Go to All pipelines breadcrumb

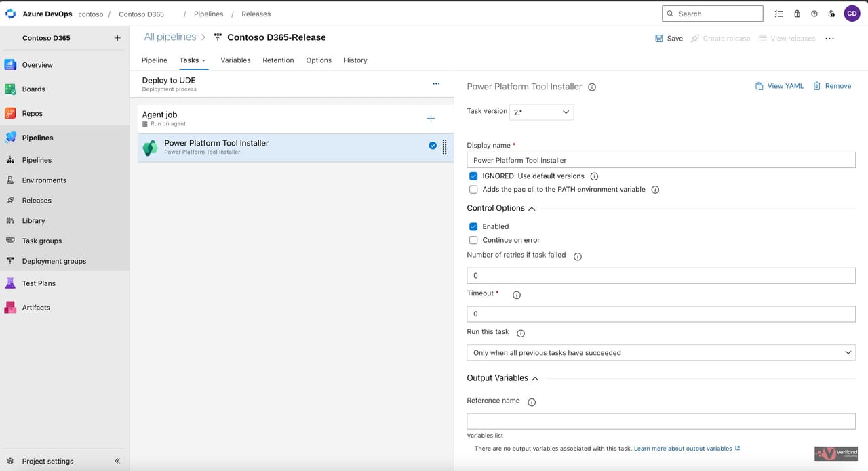(170, 37)
